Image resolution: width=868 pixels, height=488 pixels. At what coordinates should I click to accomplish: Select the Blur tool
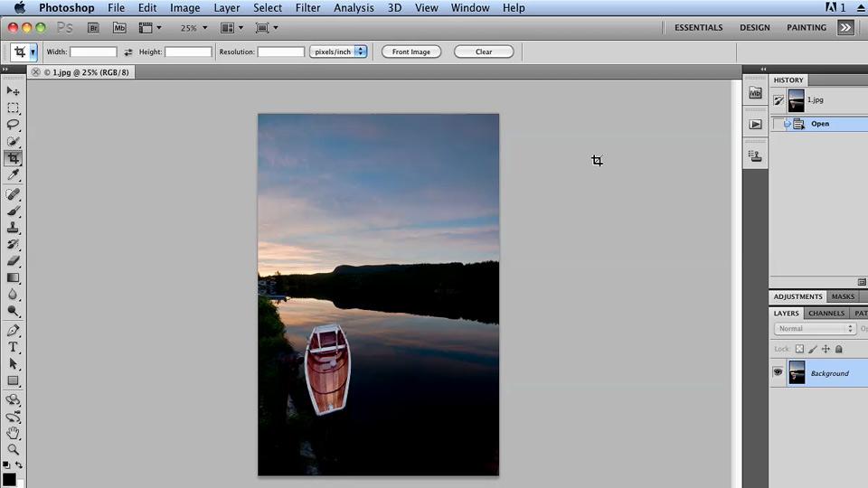click(x=13, y=295)
